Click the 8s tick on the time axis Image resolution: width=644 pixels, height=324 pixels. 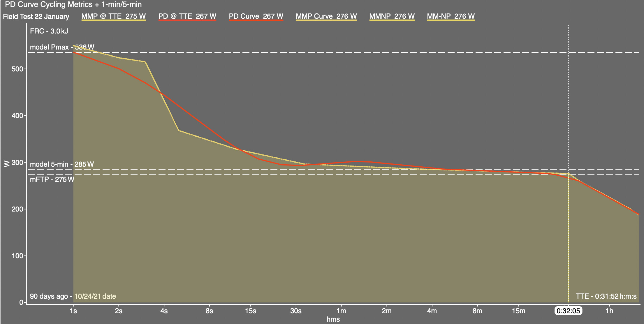209,311
